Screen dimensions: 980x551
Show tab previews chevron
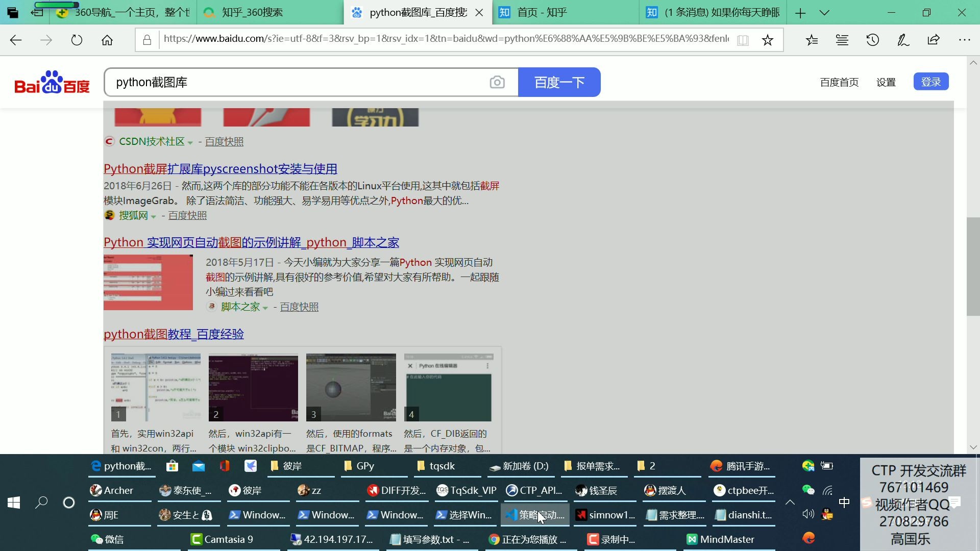pos(824,13)
